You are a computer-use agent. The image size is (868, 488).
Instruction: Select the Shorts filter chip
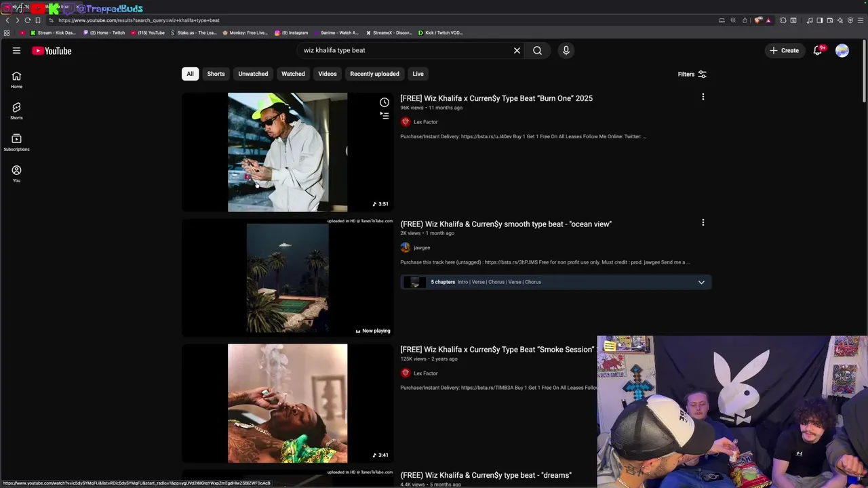(216, 74)
